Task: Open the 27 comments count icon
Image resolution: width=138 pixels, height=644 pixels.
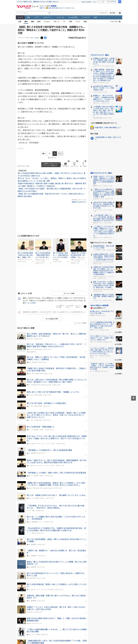Action: tap(32, 38)
